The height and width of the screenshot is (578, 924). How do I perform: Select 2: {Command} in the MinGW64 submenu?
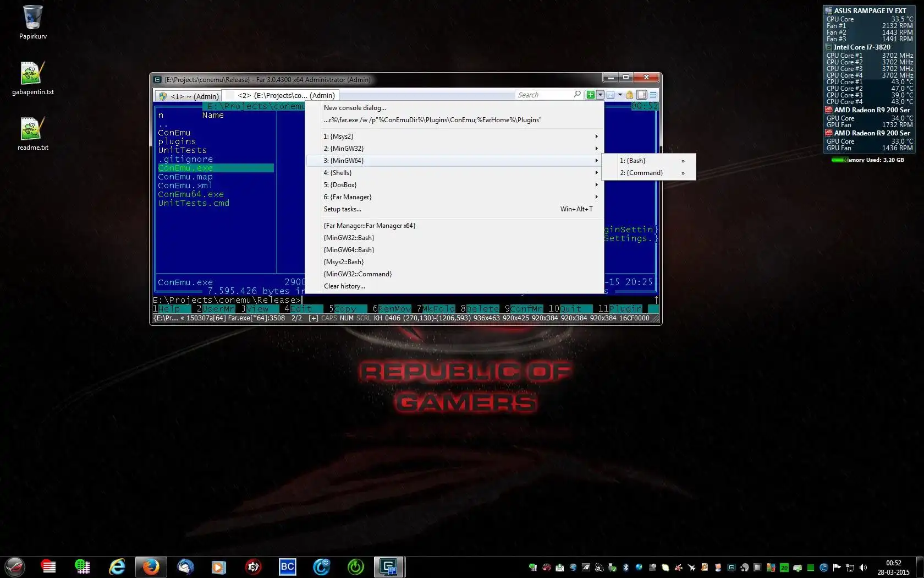pyautogui.click(x=649, y=173)
